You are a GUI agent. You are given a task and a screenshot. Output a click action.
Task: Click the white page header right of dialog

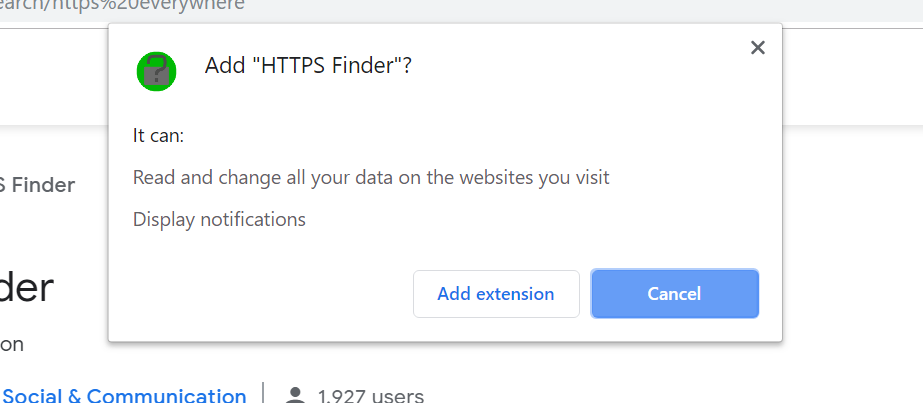852,76
